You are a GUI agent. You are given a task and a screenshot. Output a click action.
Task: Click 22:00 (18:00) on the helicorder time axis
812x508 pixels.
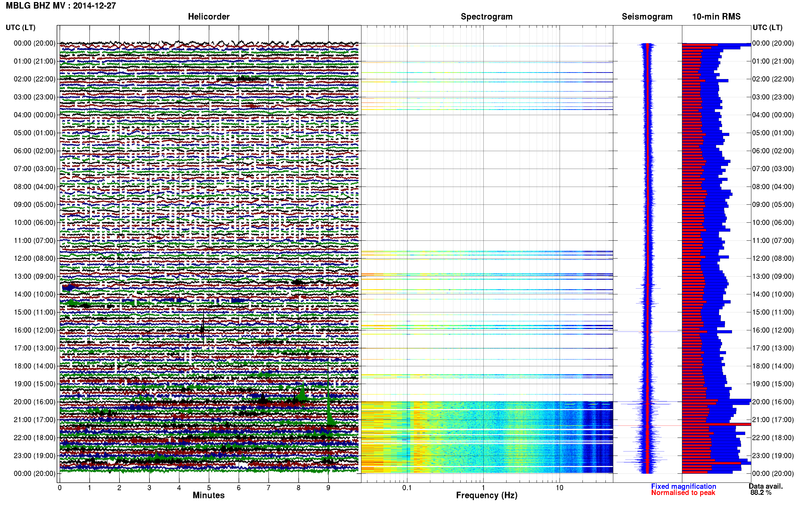point(35,437)
